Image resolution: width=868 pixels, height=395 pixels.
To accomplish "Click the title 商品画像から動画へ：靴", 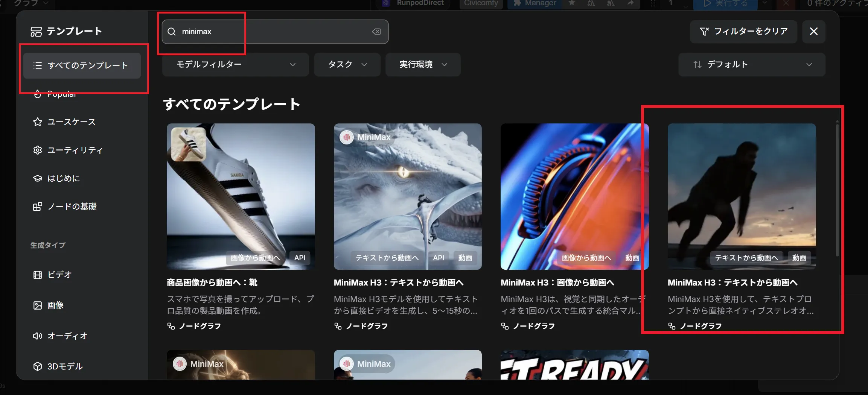I will (212, 283).
